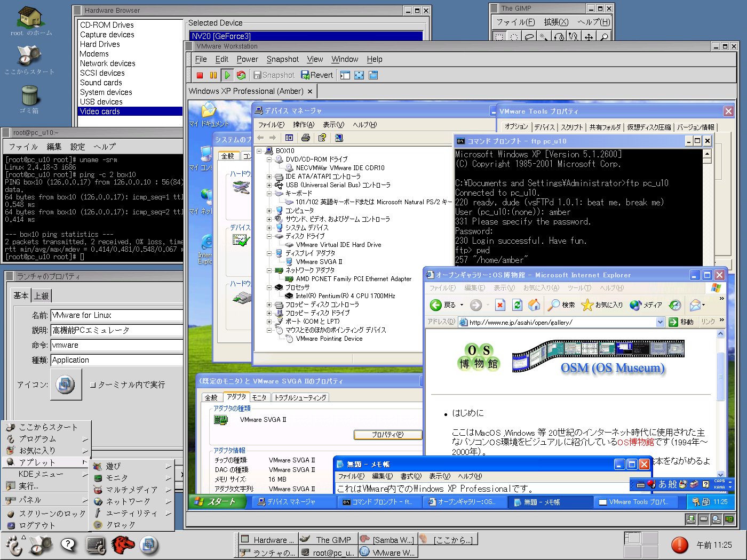Click the IE Favorites star button
The image size is (747, 560).
point(602,305)
